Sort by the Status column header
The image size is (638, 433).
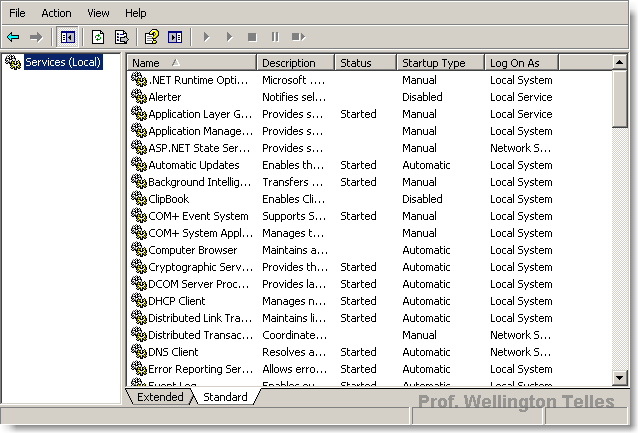(x=365, y=63)
